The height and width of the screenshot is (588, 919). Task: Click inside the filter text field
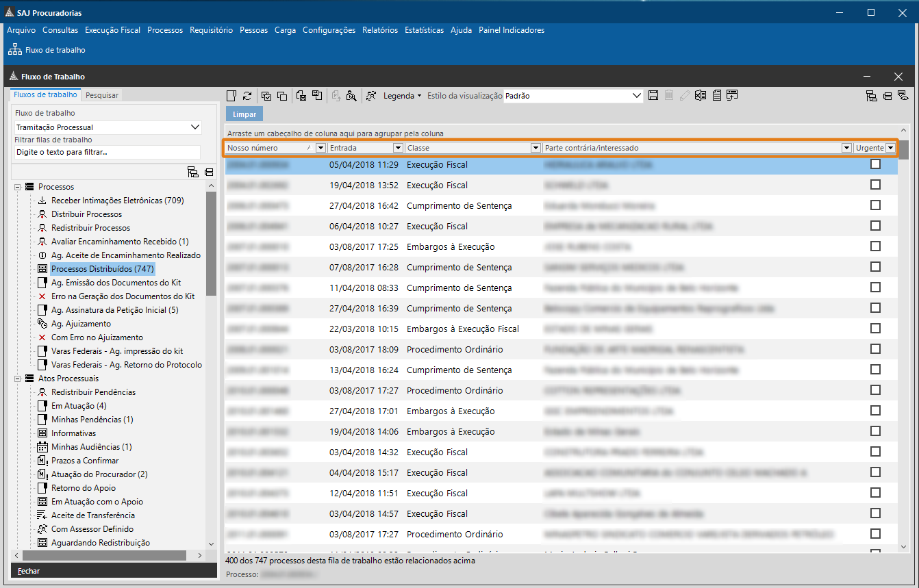click(106, 151)
